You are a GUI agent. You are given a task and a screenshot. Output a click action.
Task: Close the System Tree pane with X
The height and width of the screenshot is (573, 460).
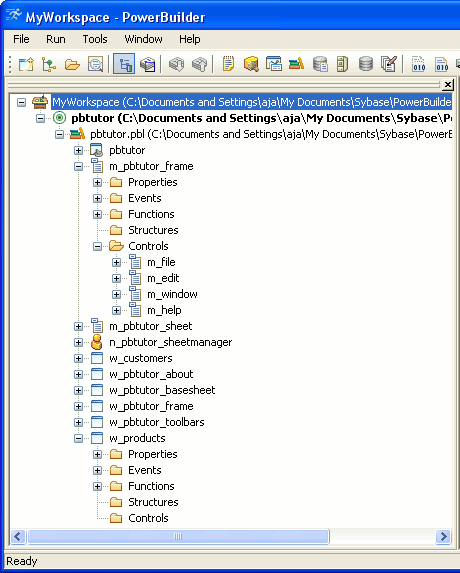pyautogui.click(x=448, y=85)
